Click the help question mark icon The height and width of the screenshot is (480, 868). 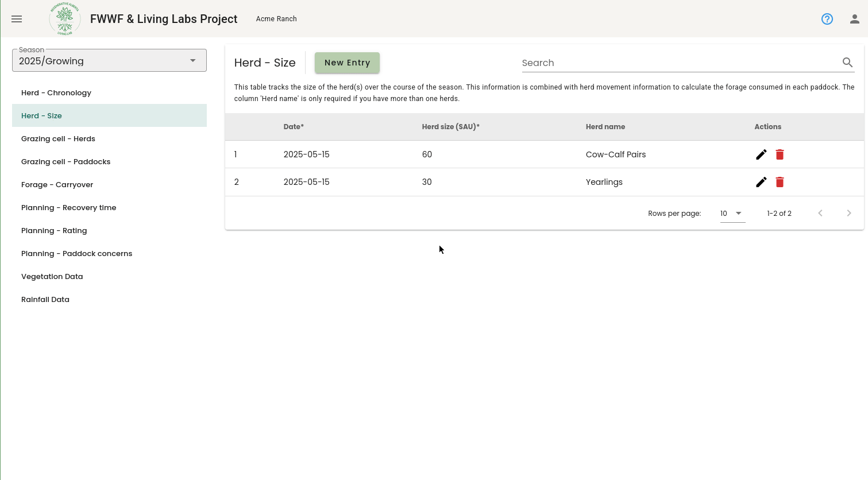[827, 19]
